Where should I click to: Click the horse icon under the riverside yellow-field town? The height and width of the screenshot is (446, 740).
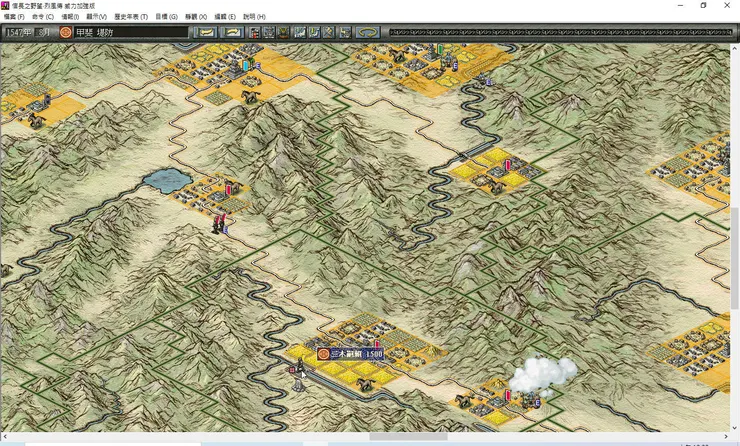(x=496, y=187)
